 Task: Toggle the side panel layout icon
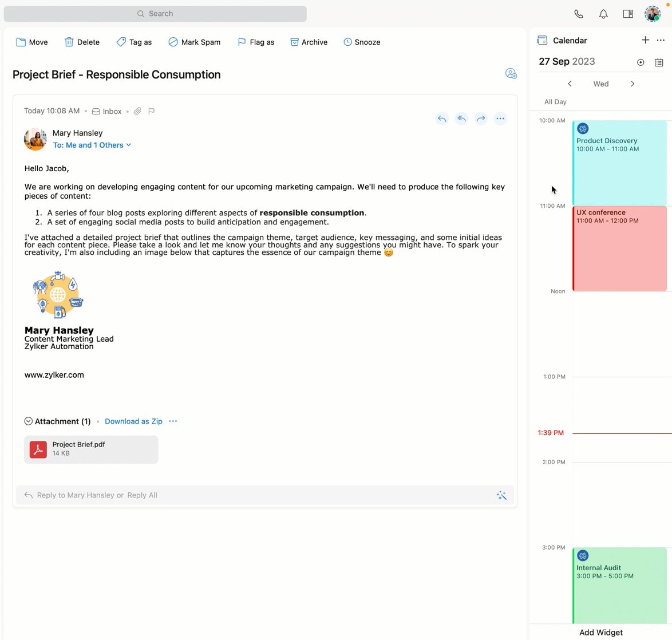point(628,14)
